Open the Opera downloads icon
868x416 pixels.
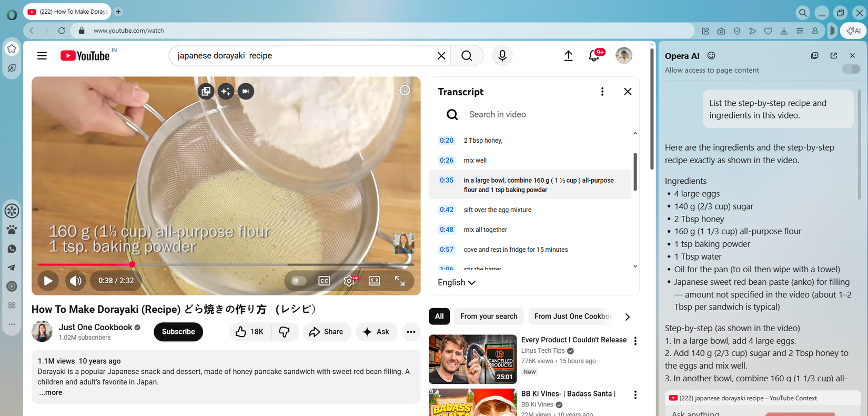click(784, 31)
